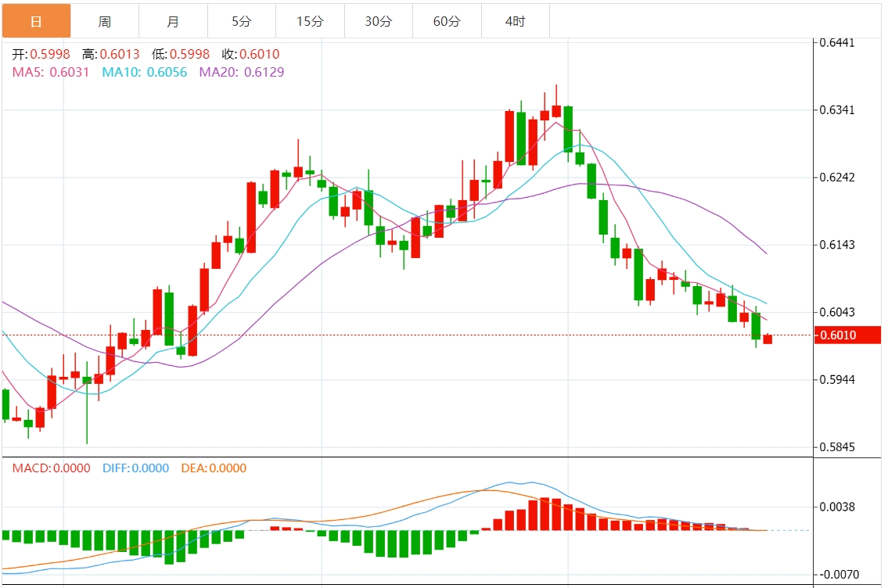Image resolution: width=888 pixels, height=588 pixels.
Task: Click the 0.6441 price axis label
Action: coord(836,42)
